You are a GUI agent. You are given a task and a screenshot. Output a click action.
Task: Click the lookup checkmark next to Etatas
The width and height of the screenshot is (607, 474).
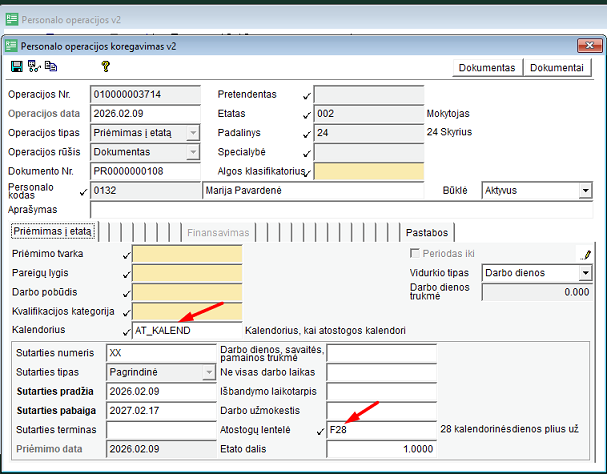(x=307, y=114)
